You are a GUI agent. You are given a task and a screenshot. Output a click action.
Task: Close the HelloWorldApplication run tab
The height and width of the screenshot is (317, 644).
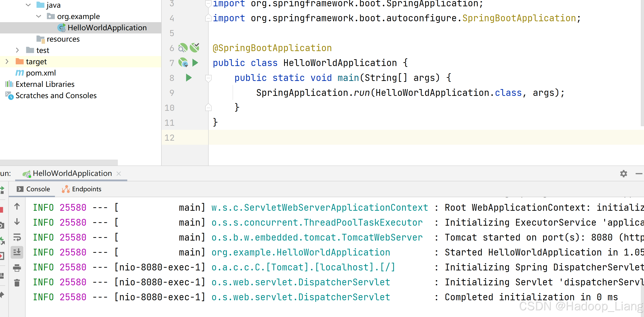coord(119,173)
